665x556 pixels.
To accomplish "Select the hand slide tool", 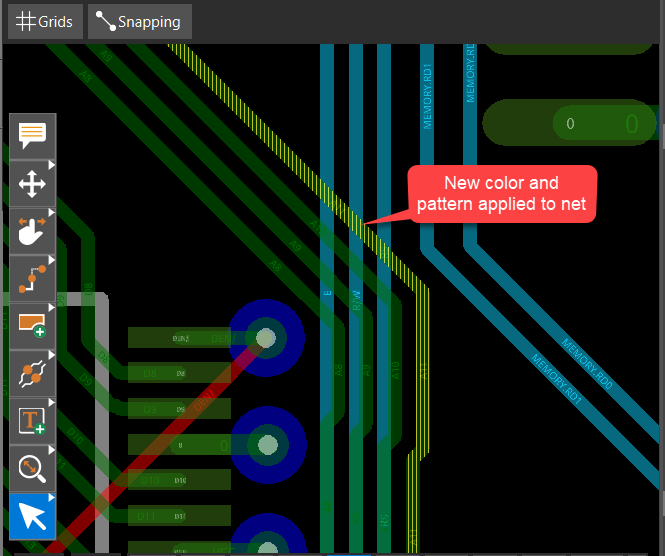I will pos(33,232).
